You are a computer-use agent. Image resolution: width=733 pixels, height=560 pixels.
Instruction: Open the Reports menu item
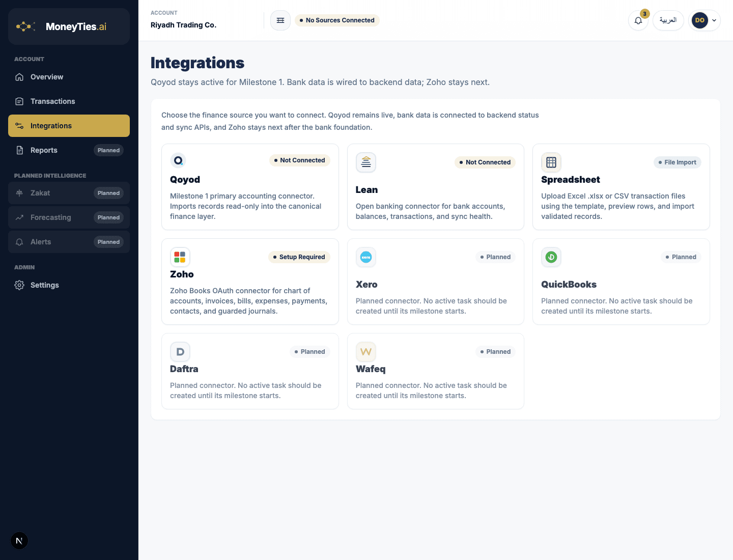click(x=69, y=150)
